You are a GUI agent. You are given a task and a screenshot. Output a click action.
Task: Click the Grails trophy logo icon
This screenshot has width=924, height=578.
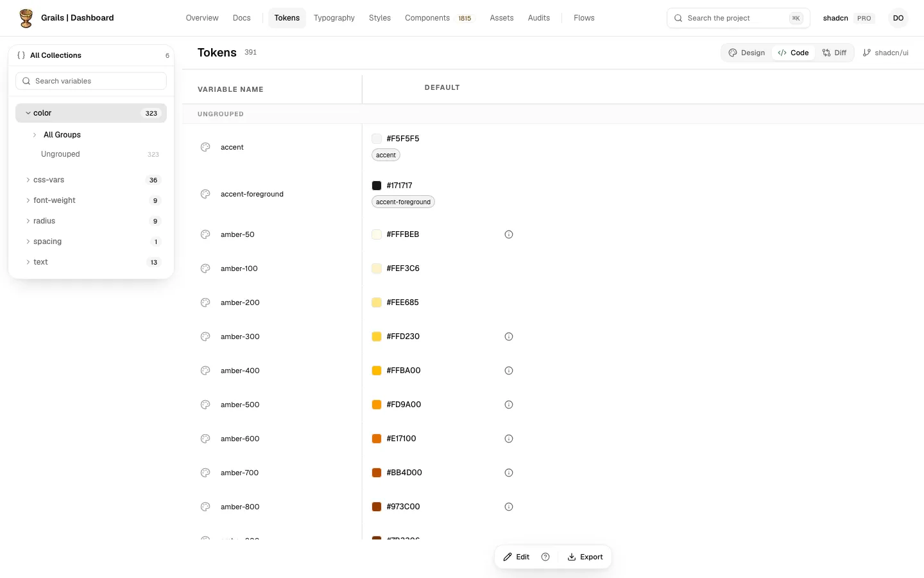tap(26, 18)
